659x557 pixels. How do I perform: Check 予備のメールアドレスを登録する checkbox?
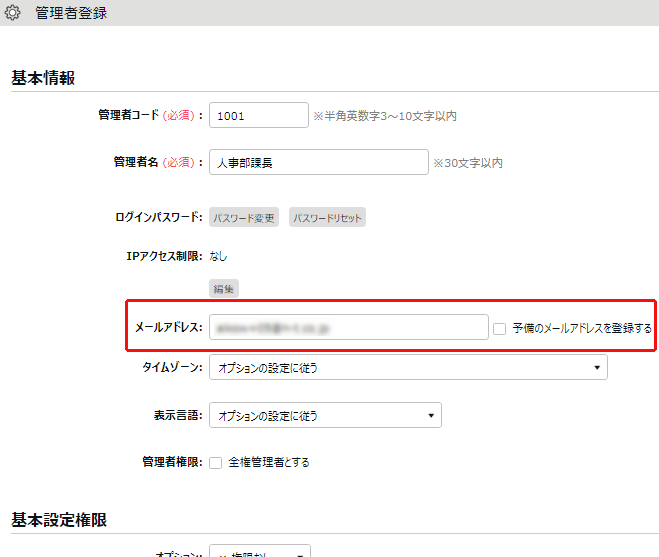pos(499,329)
